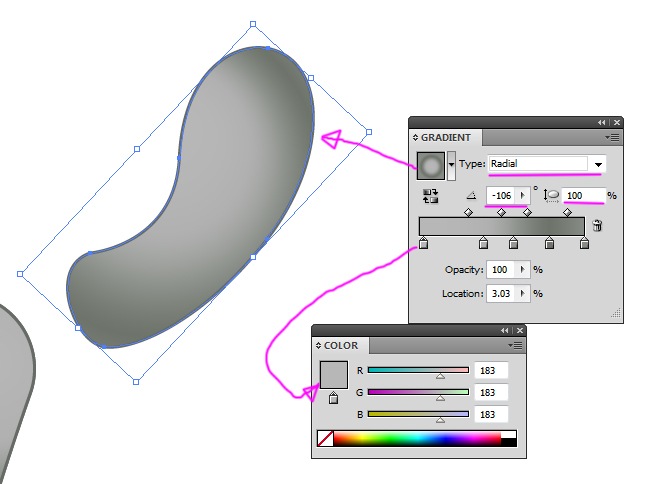Click the fourth midpoint diamond above the gradient bar
The image size is (650, 484).
click(x=568, y=213)
